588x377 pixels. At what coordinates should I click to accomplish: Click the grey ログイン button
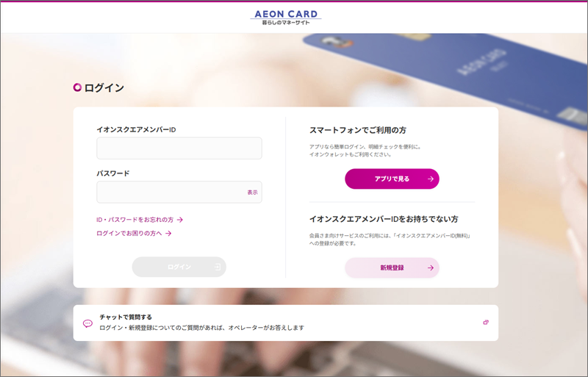coord(179,267)
